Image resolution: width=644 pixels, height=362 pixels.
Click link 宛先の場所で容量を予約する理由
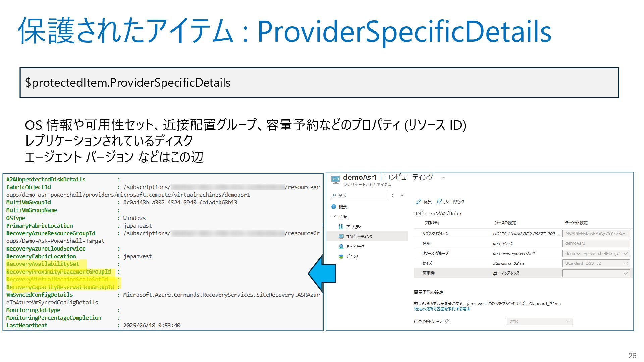(442, 309)
